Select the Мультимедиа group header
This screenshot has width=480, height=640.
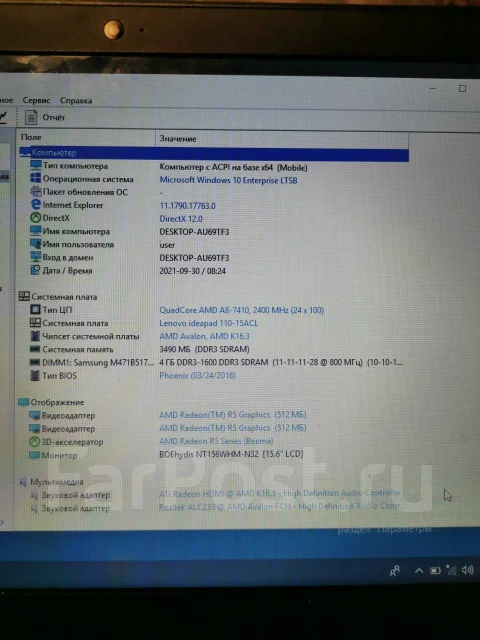pos(51,482)
